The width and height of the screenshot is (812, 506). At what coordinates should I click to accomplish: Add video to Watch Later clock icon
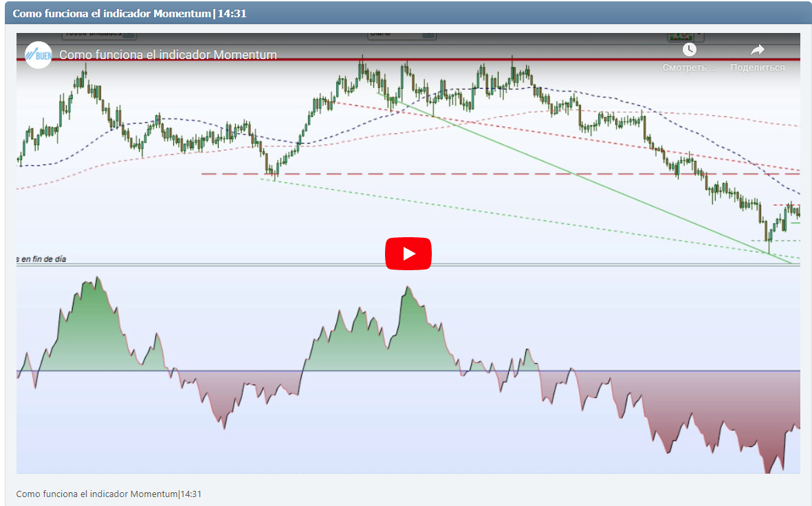coord(690,49)
